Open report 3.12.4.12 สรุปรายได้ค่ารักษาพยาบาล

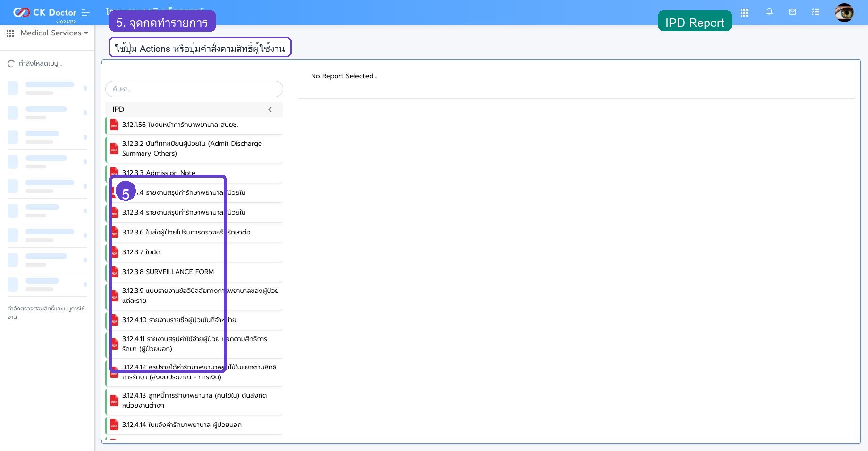[194, 372]
